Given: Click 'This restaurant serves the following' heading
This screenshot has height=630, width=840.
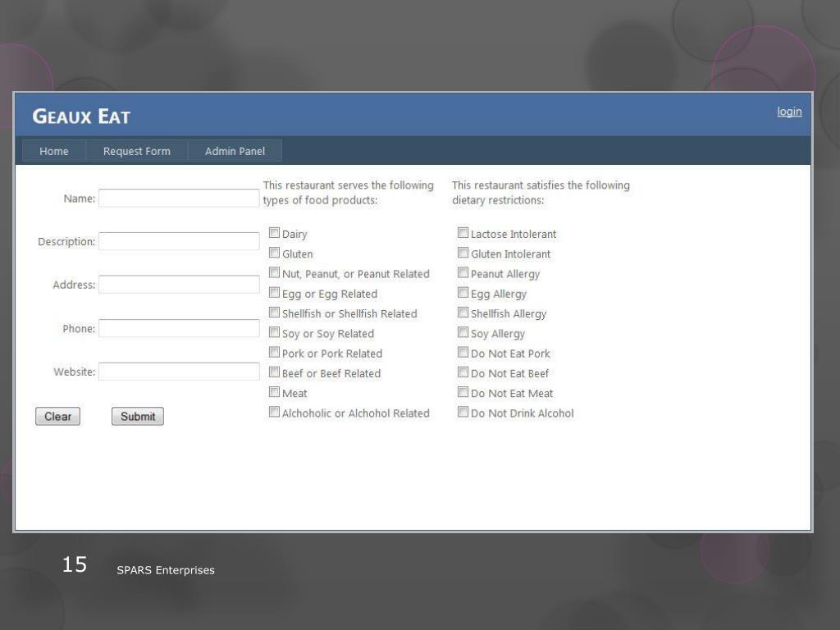Looking at the screenshot, I should (348, 185).
